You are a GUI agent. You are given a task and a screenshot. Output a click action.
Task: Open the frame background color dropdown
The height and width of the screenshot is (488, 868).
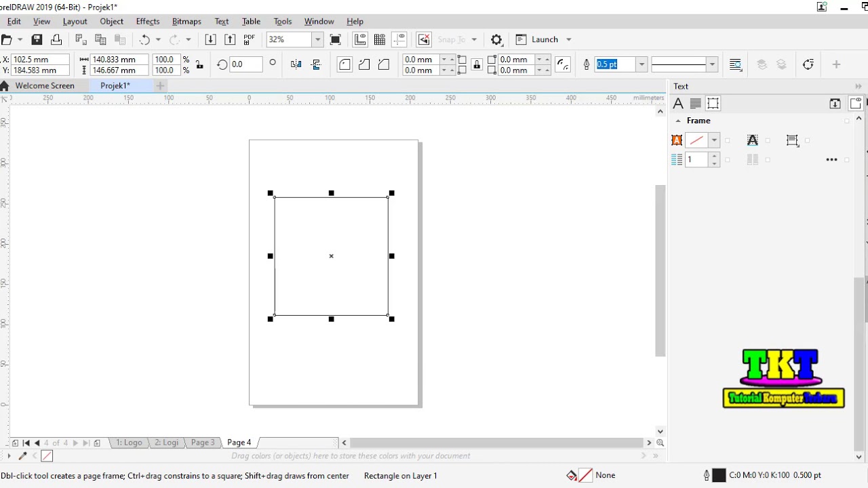pos(714,140)
